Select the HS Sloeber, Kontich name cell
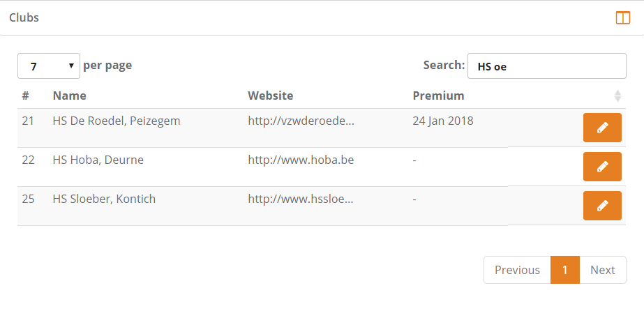The height and width of the screenshot is (311, 644). tap(104, 199)
